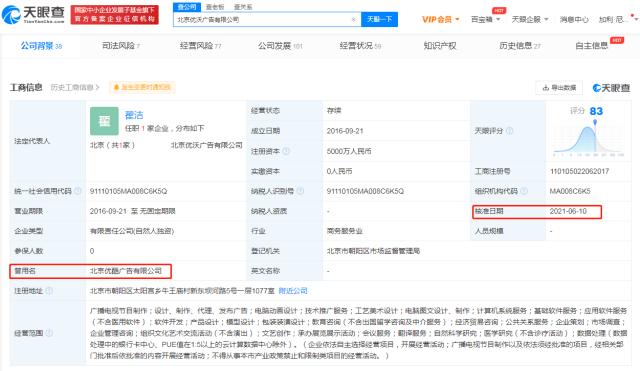Click the 工商信息 section heading

(x=26, y=87)
